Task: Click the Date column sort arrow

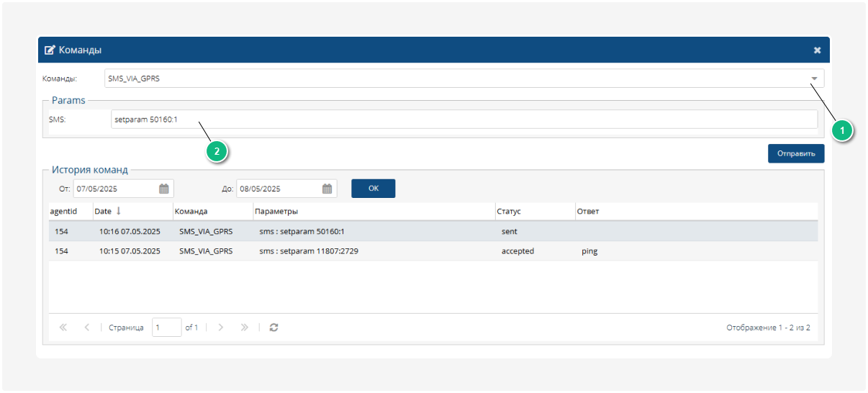Action: pyautogui.click(x=119, y=211)
